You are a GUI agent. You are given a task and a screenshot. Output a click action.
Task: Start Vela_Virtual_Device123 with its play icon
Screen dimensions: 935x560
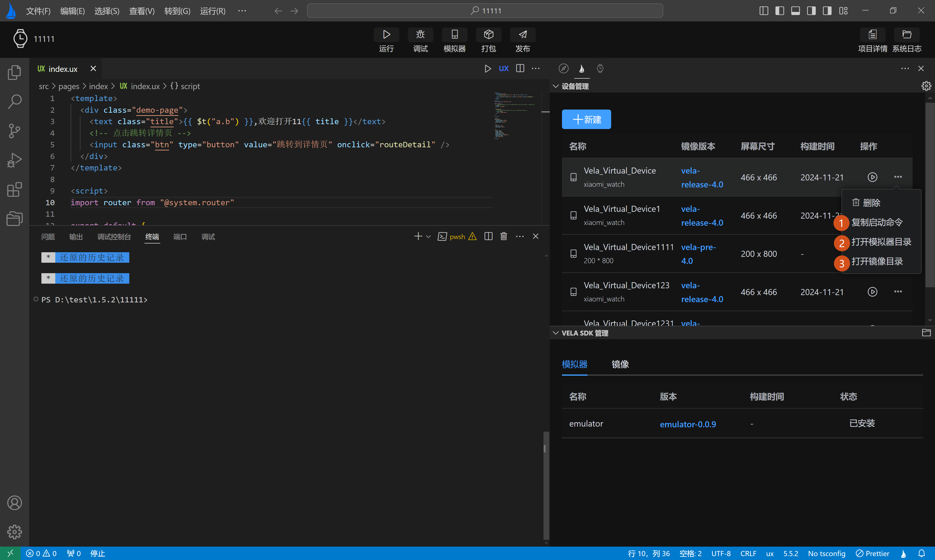pyautogui.click(x=872, y=292)
